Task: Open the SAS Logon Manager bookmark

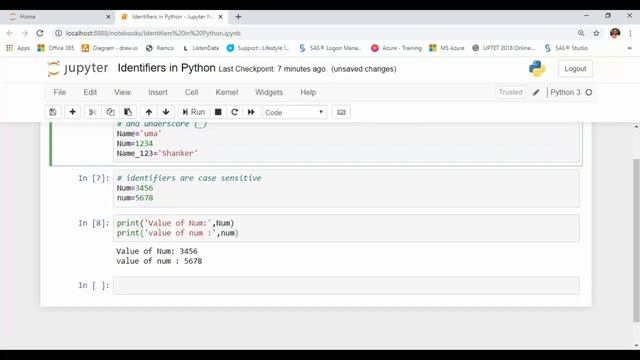Action: [330, 48]
